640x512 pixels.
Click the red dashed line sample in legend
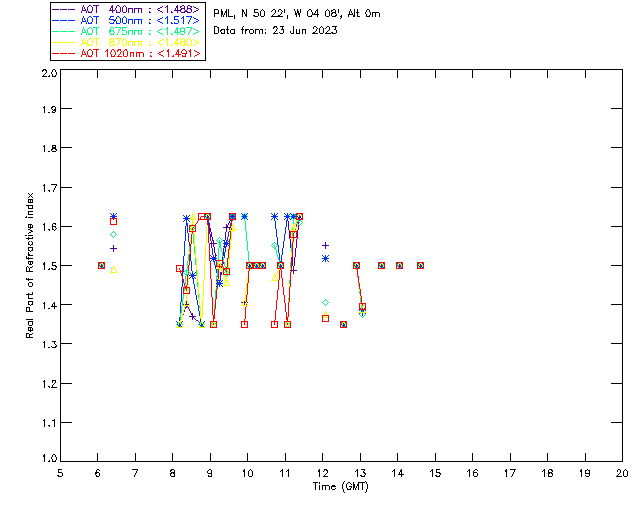pos(64,53)
